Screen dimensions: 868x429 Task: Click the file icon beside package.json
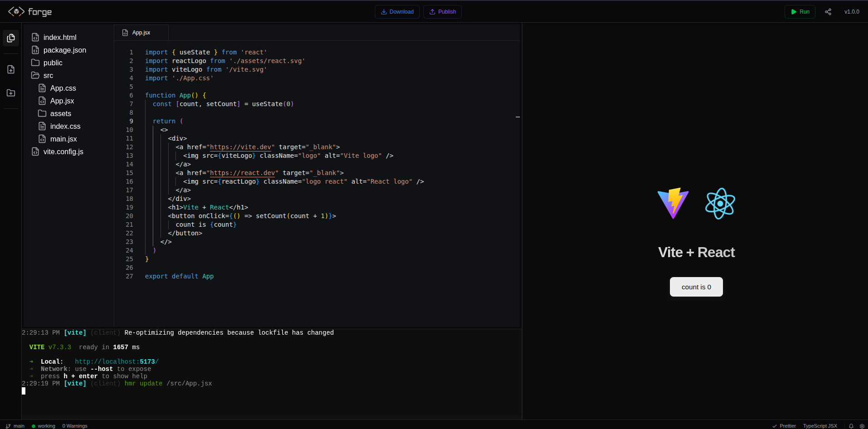(x=35, y=50)
